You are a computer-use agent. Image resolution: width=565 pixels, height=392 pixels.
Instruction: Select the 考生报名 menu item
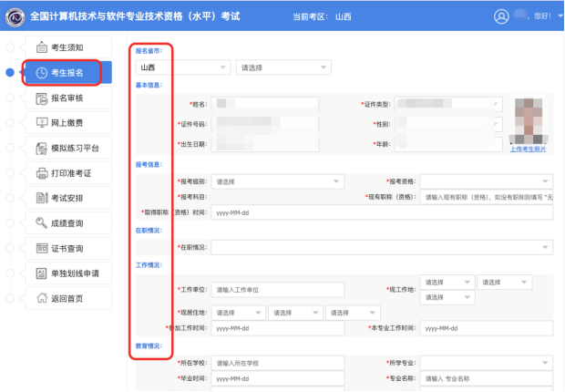tap(68, 73)
